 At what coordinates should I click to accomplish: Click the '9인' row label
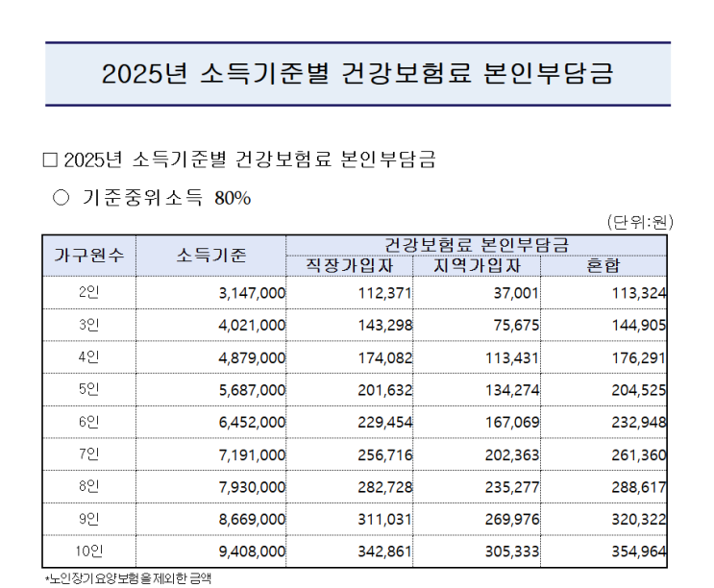[89, 519]
